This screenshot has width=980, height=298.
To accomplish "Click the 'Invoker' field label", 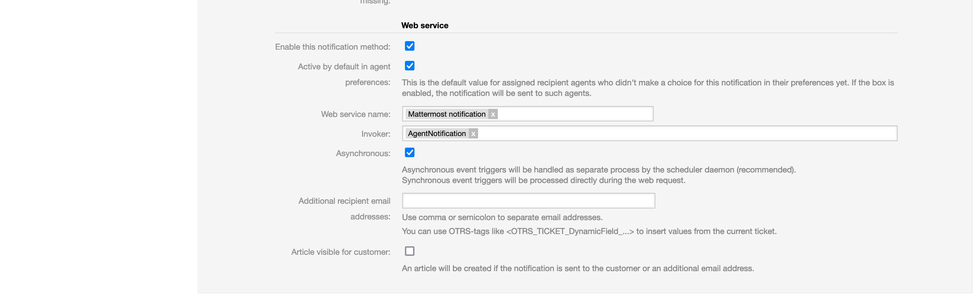I will (375, 134).
